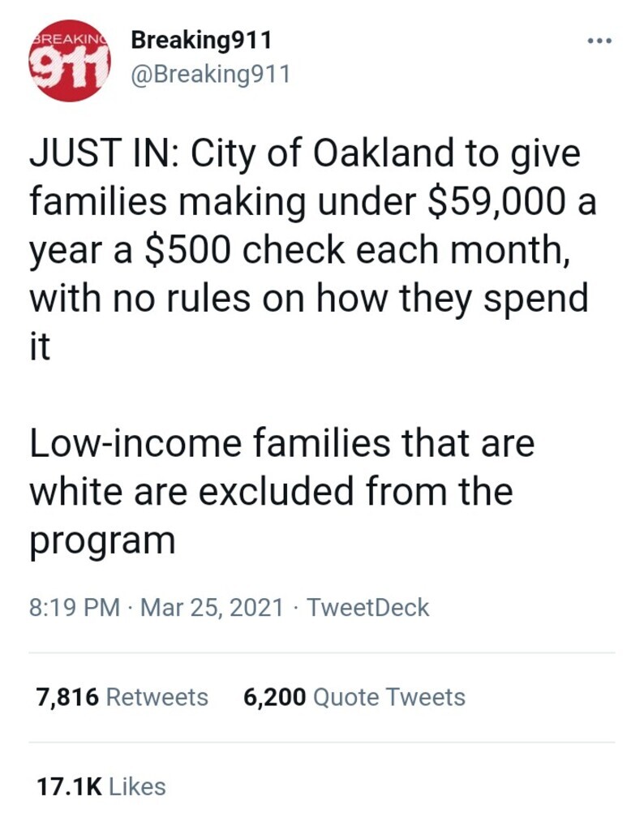Click the Retweets label

(157, 697)
